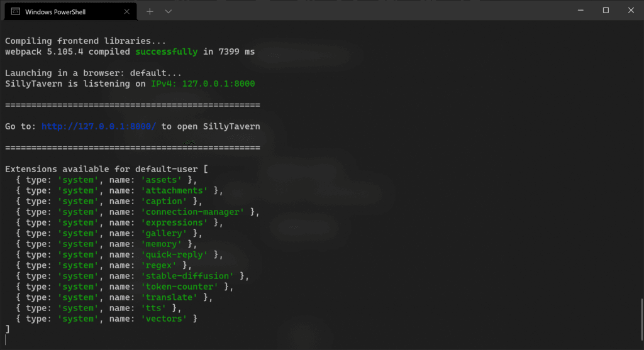The image size is (644, 350).
Task: Click the 'memory' extension name
Action: 162,244
